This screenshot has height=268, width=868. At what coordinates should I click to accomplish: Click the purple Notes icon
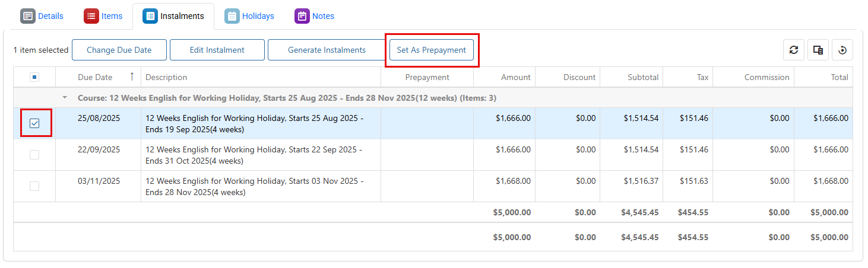302,16
